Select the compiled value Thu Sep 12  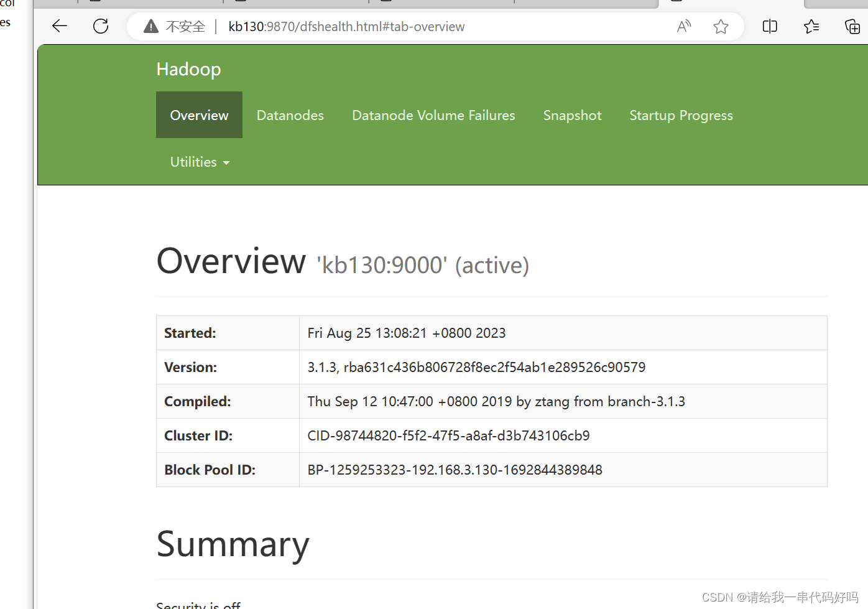496,401
